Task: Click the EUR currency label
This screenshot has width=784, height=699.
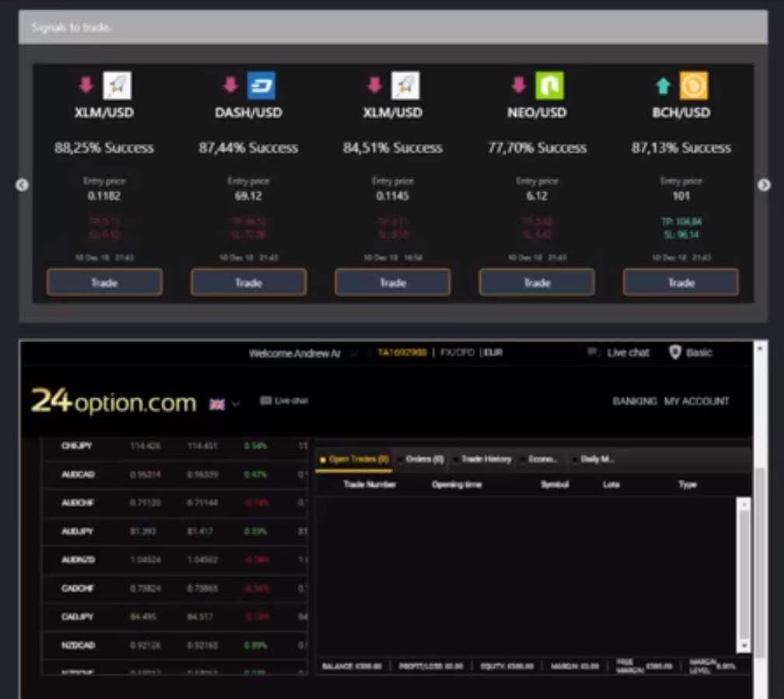Action: click(493, 353)
